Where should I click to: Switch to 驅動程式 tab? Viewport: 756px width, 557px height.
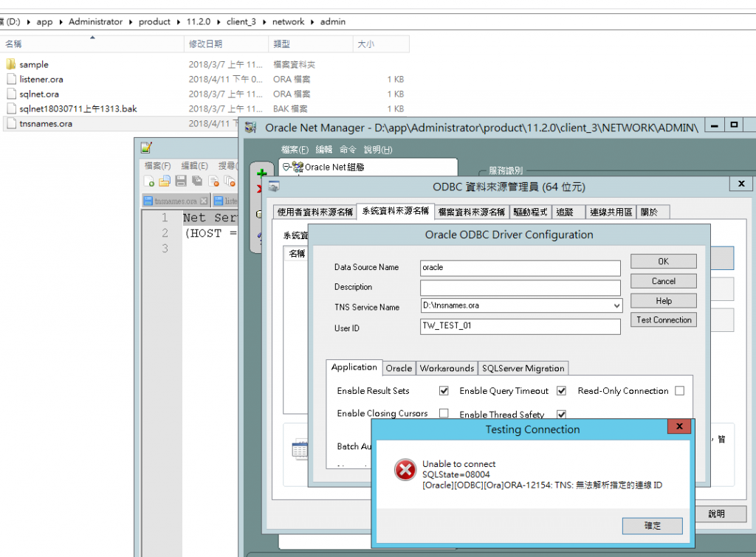530,212
